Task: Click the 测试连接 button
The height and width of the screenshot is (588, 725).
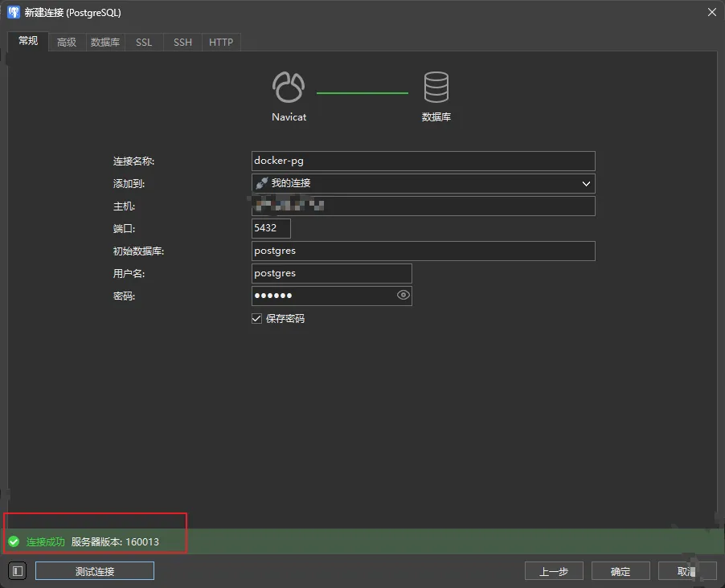Action: coord(95,571)
